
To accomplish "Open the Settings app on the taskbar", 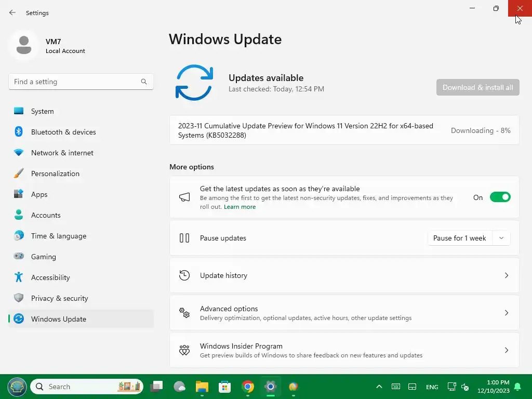I will tap(270, 387).
